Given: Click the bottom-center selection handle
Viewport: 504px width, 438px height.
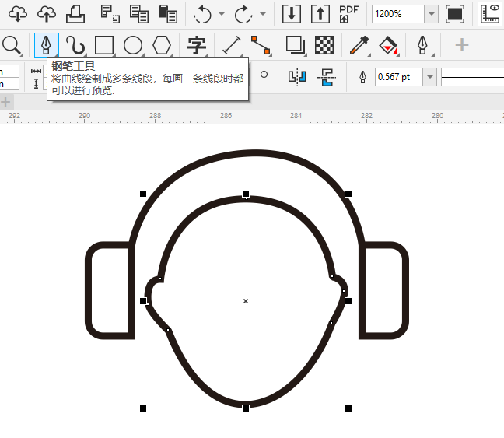Looking at the screenshot, I should [246, 408].
